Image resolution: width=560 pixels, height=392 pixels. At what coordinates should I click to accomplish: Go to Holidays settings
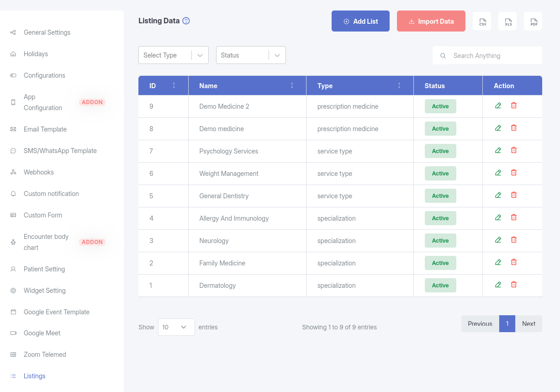click(36, 54)
